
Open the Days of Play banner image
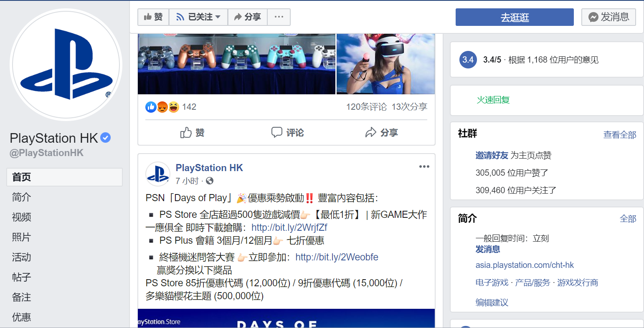(x=286, y=318)
